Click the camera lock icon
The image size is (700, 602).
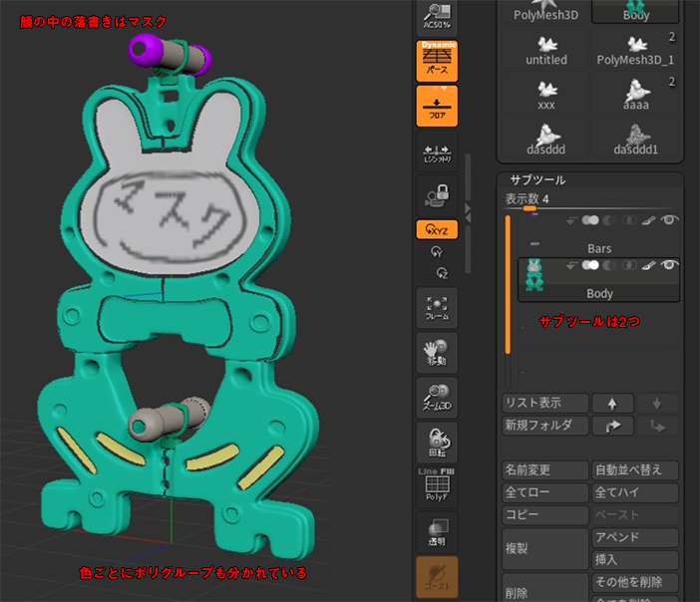[x=437, y=196]
